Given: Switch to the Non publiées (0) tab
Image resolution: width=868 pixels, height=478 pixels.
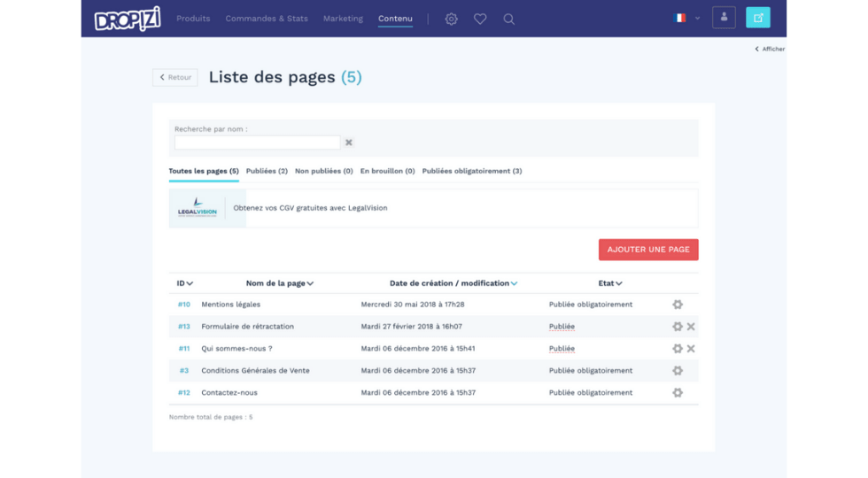Looking at the screenshot, I should [324, 172].
